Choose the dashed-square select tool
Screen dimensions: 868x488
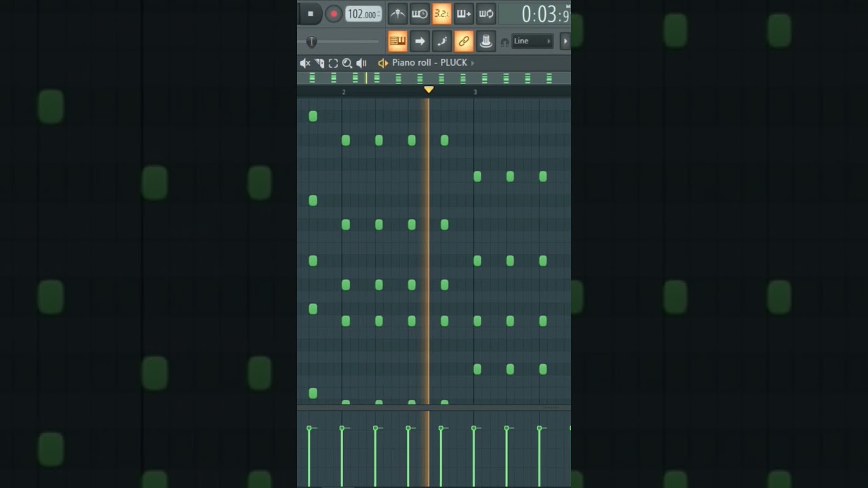tap(333, 63)
